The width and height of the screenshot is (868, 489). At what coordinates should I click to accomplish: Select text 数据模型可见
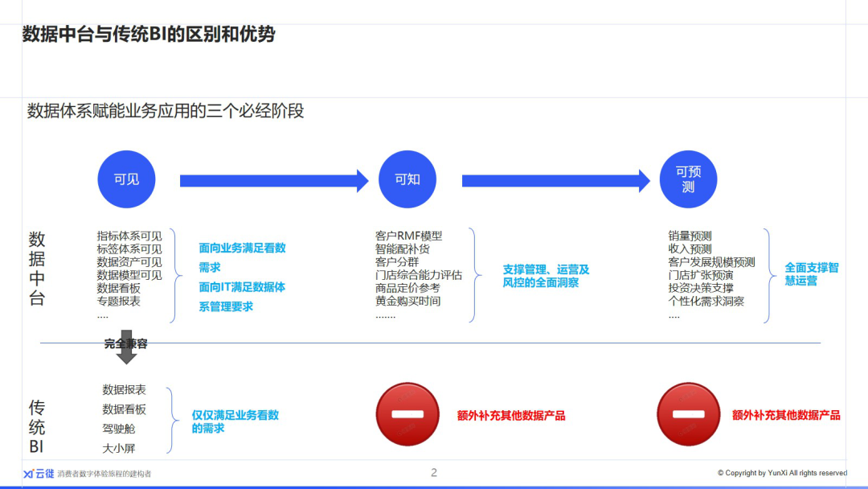129,275
